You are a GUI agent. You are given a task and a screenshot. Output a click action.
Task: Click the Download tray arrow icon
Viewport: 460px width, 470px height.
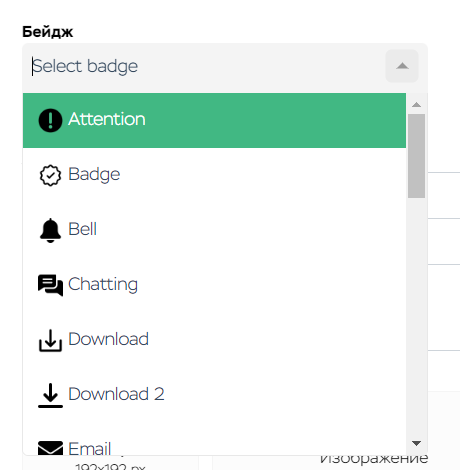point(50,340)
